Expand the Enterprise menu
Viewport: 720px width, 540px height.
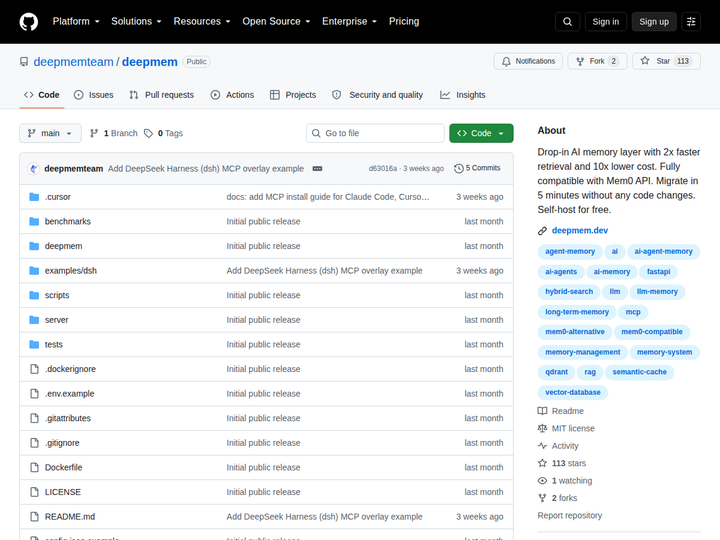point(349,22)
